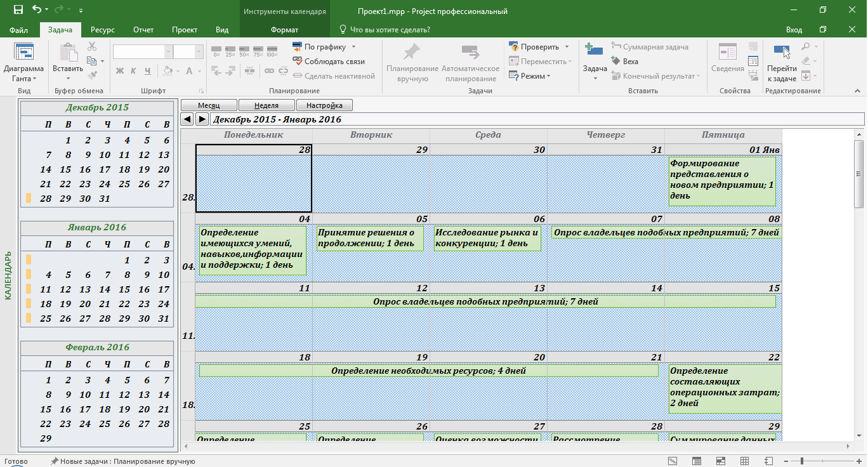
Task: Mark task 50% complete
Action: (244, 51)
